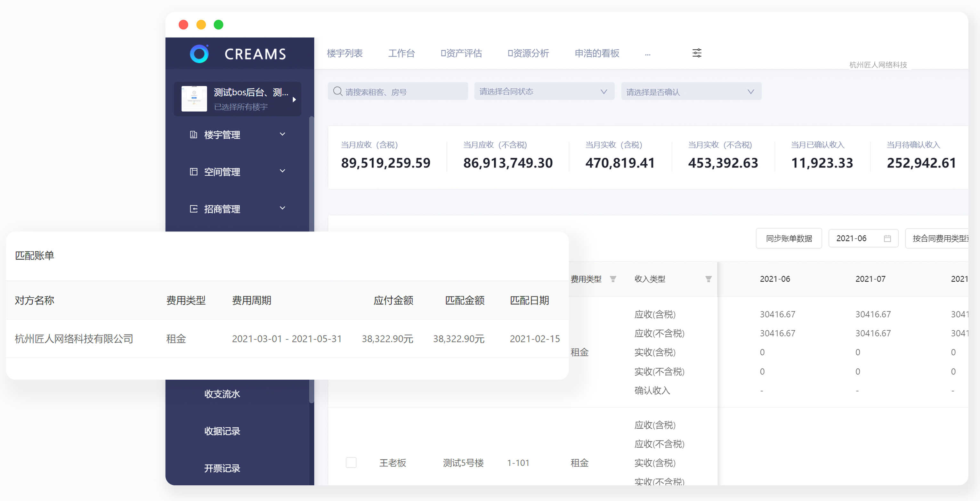Open the 请选择合同状态 dropdown
This screenshot has width=980, height=501.
tap(544, 91)
